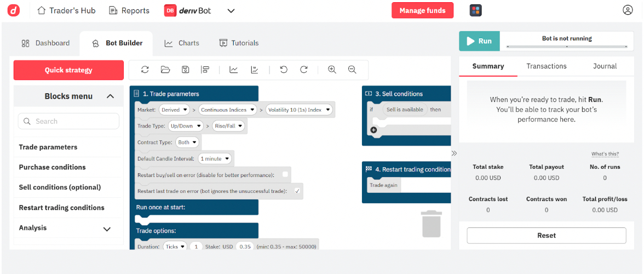Click the sort blocks icon

[x=205, y=70]
